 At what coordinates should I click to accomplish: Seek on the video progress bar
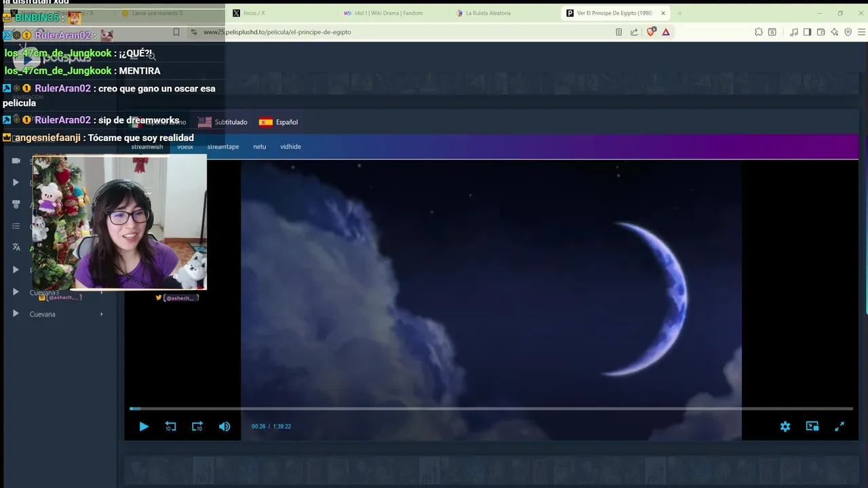(491, 409)
